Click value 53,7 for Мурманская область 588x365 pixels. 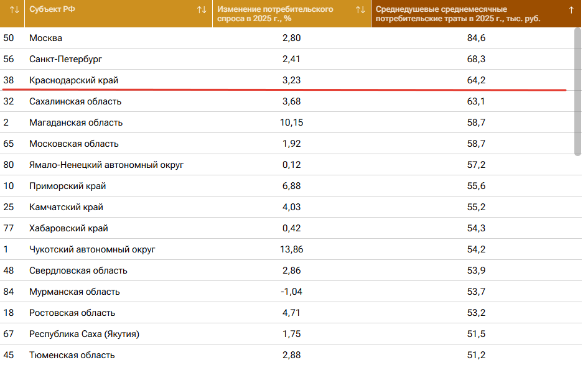click(476, 292)
